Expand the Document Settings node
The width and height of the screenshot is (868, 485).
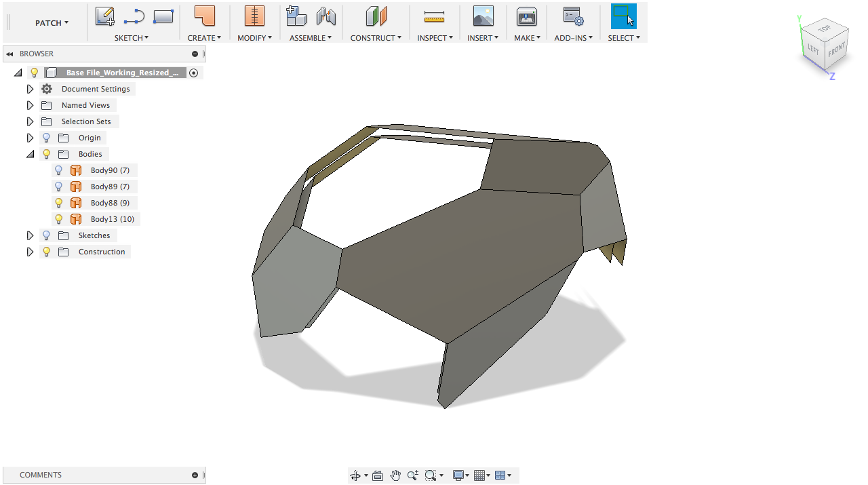tap(30, 89)
